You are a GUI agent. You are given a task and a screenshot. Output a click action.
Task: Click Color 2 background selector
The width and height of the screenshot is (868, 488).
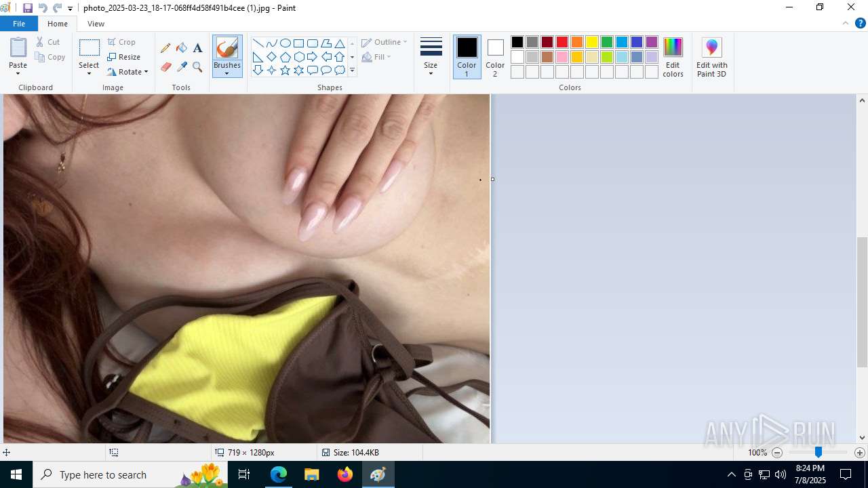pos(495,57)
